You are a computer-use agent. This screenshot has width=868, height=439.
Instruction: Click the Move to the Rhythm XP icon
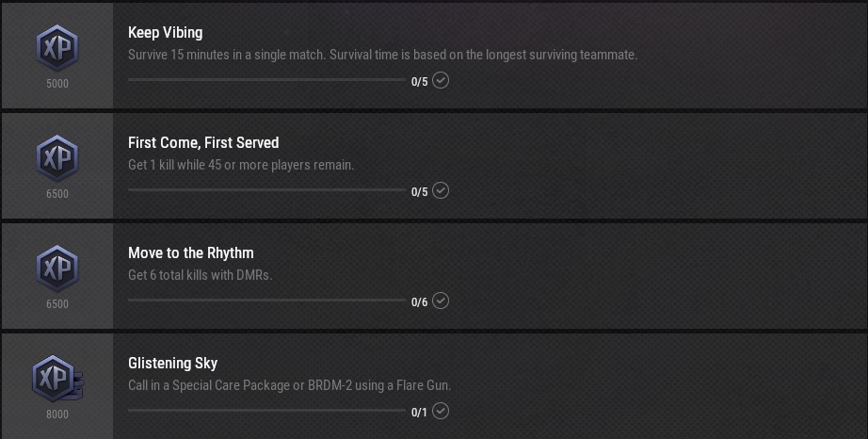point(56,268)
